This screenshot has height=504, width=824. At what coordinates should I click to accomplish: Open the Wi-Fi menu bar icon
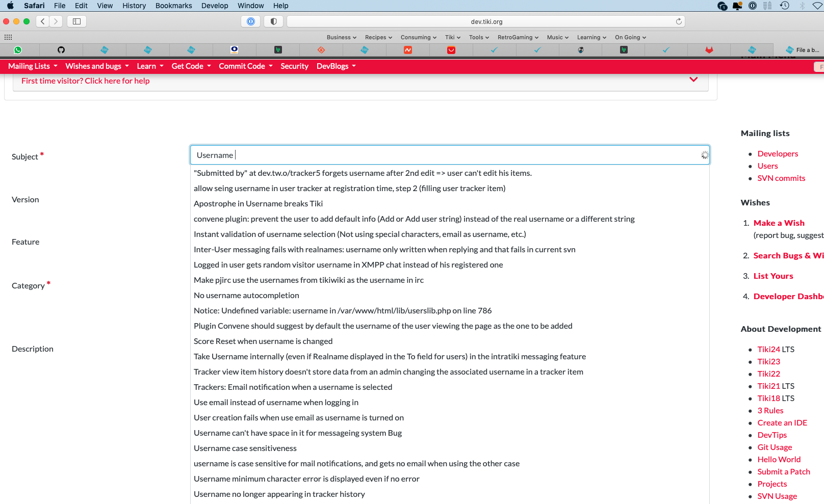click(x=818, y=6)
